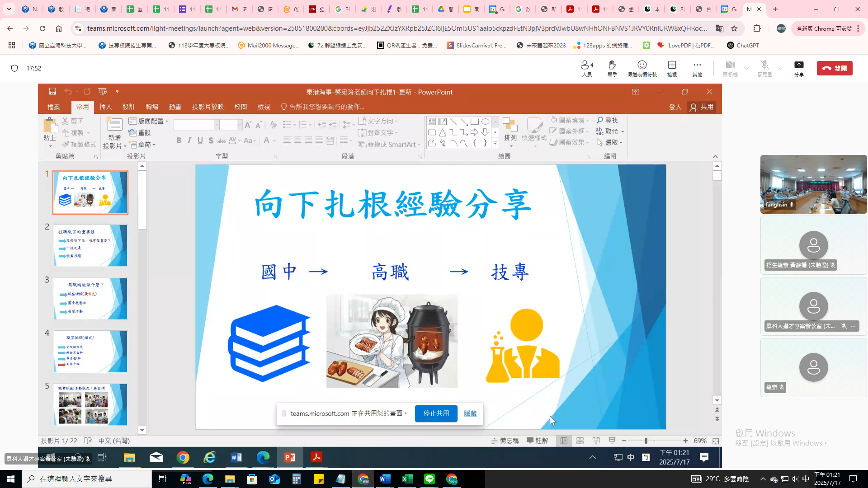
Task: Toggle Bold formatting
Action: pyautogui.click(x=179, y=141)
